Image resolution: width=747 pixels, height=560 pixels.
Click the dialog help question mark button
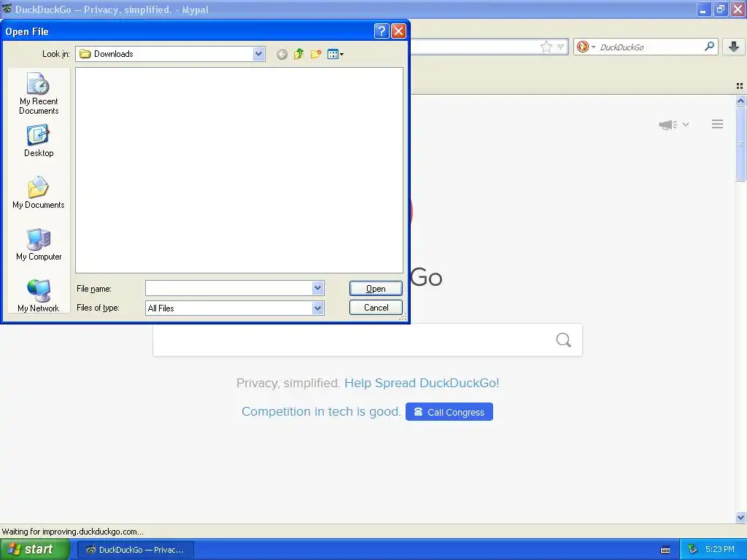coord(382,31)
